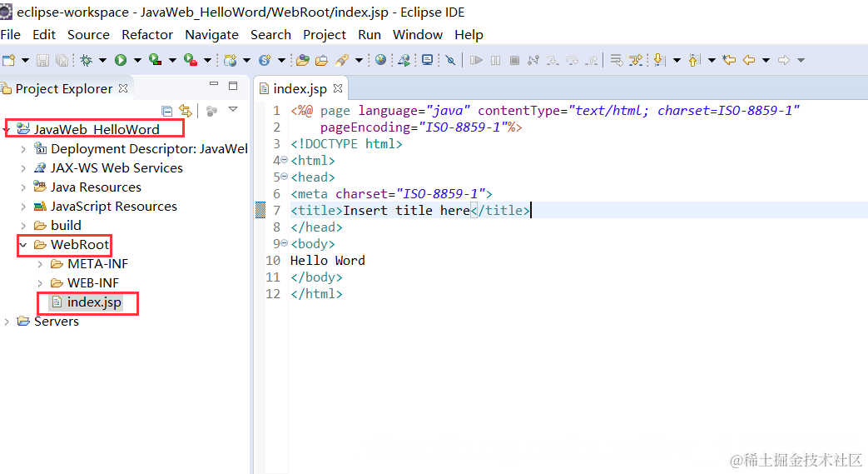Open the Source menu
The image size is (868, 474).
(x=88, y=34)
